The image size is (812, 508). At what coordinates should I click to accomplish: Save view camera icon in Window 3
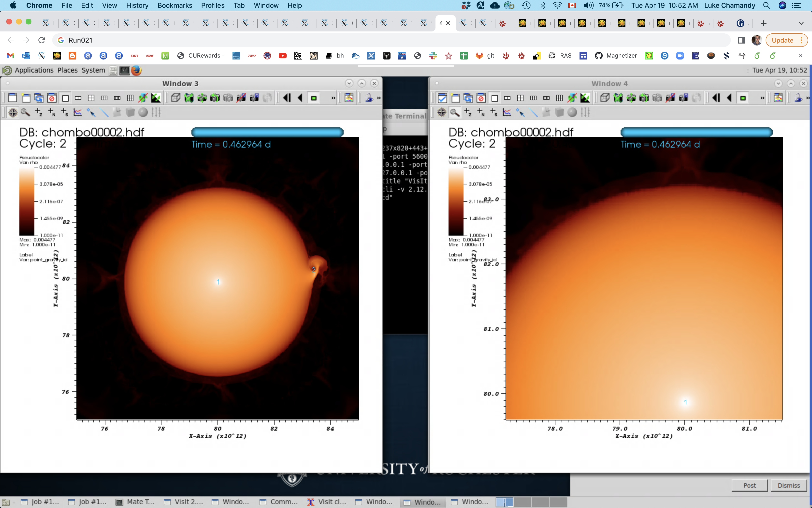pos(254,98)
